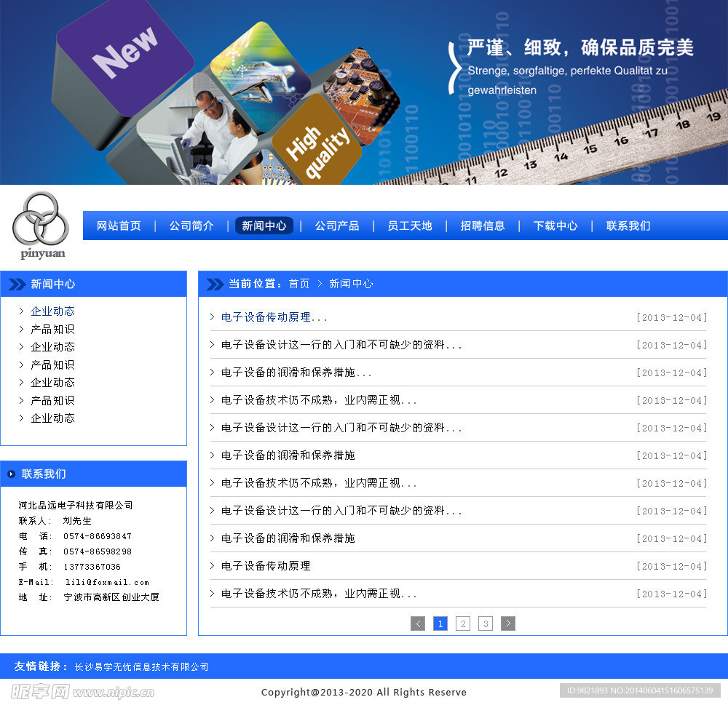This screenshot has width=728, height=705.
Task: Click 首页 in the breadcrumb
Action: [299, 284]
